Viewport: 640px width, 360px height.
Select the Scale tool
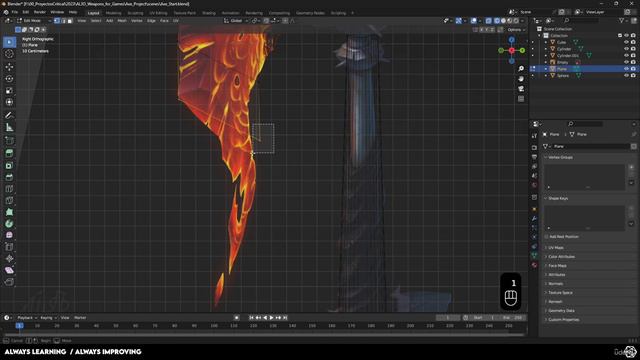click(9, 91)
